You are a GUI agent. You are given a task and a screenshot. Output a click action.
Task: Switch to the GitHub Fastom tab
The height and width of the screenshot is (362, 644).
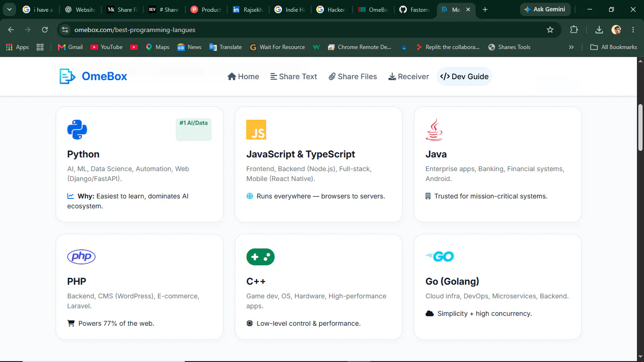[x=415, y=9]
